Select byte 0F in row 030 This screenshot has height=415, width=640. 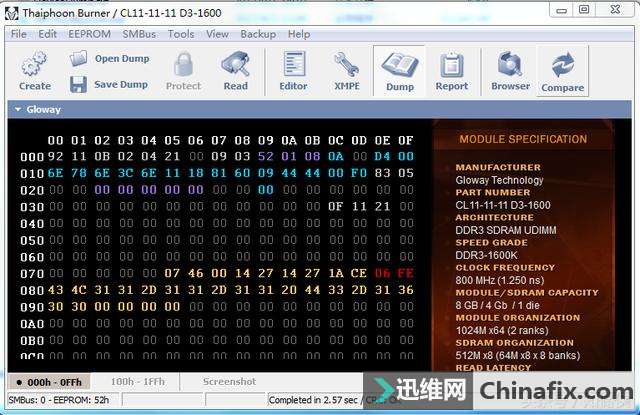click(336, 206)
